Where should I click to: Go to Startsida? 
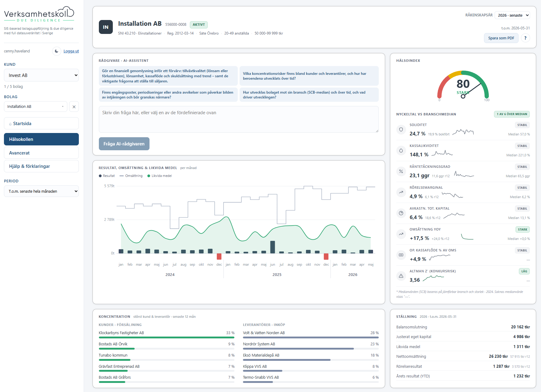click(41, 123)
